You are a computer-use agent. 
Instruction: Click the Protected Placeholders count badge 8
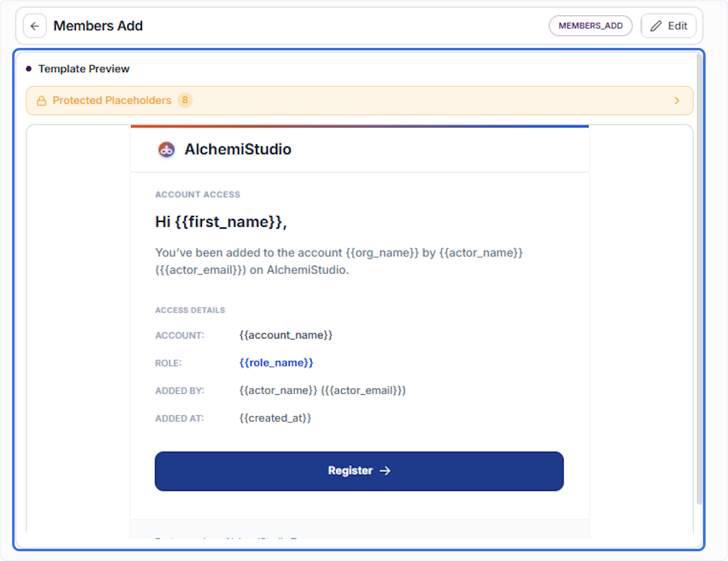click(185, 100)
